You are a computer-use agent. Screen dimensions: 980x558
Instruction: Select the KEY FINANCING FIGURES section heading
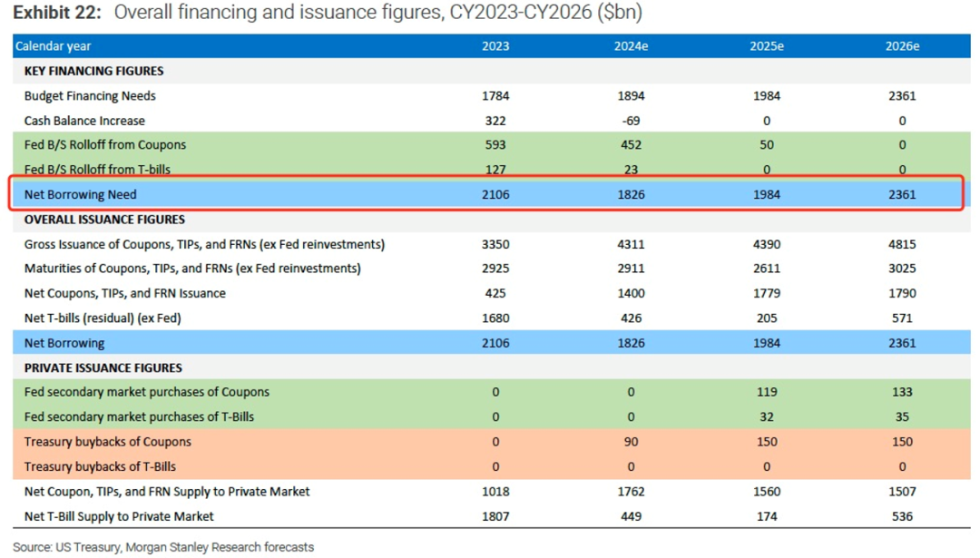click(93, 72)
